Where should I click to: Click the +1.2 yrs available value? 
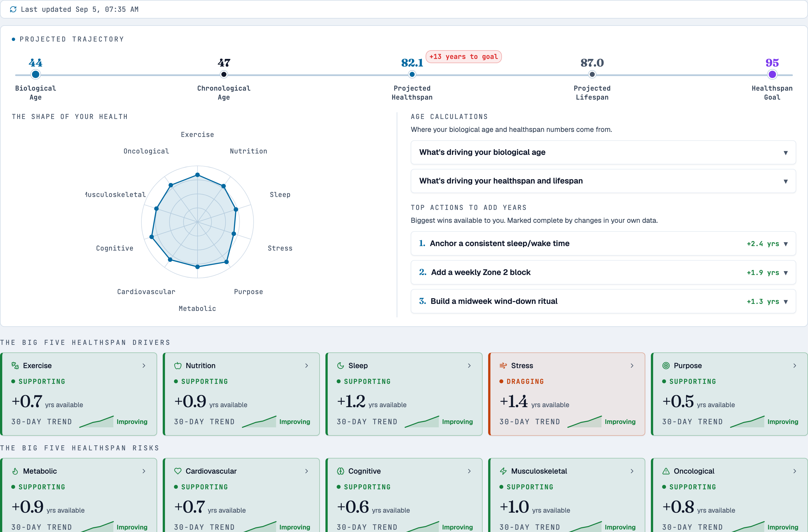pos(371,401)
